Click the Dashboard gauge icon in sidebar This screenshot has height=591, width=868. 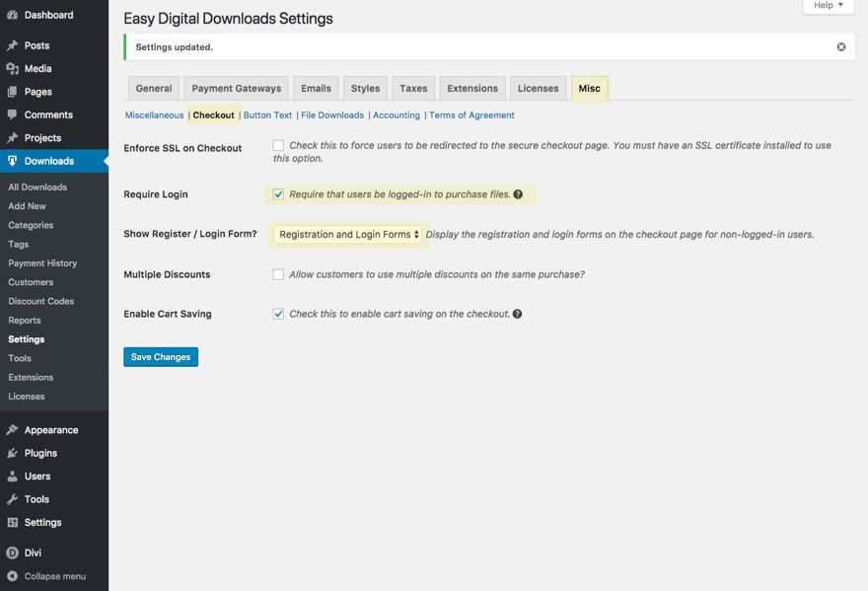tap(12, 15)
